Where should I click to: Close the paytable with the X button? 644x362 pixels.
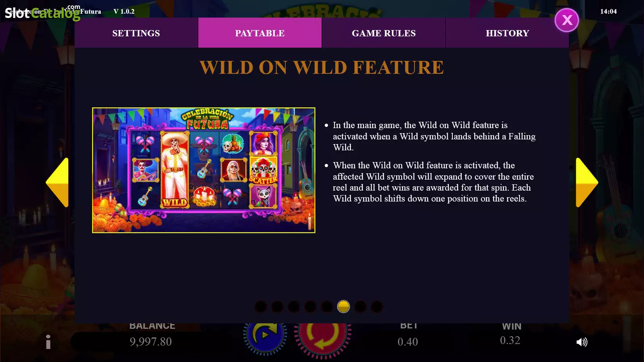coord(567,20)
